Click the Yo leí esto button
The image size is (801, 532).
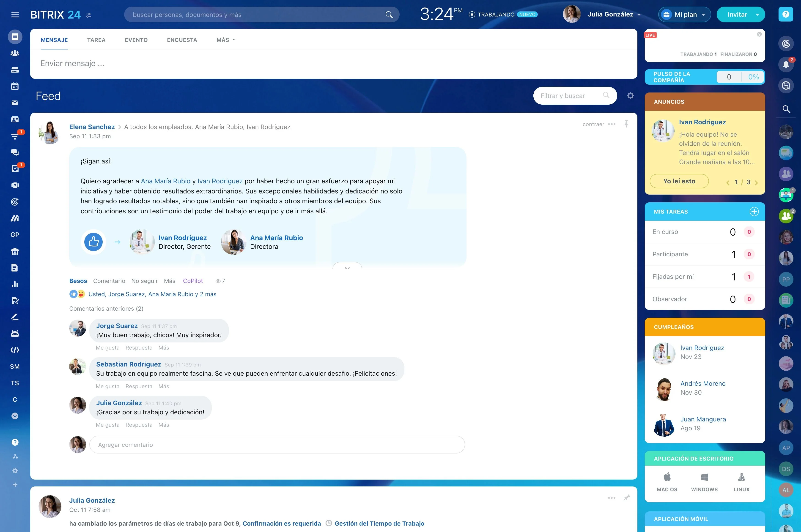pos(679,181)
